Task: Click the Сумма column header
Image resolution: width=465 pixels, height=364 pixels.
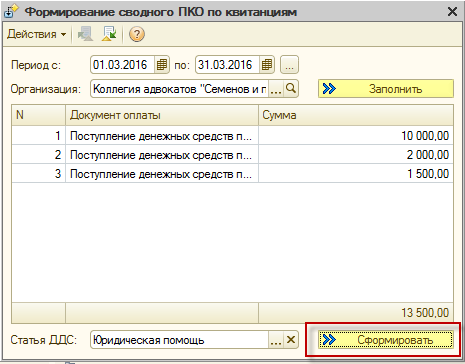Action: pyautogui.click(x=356, y=115)
